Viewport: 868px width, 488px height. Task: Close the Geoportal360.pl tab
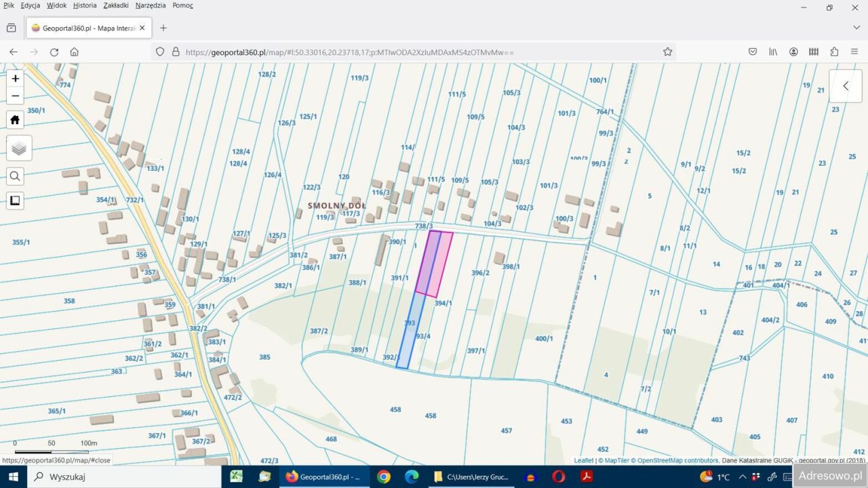tap(142, 28)
